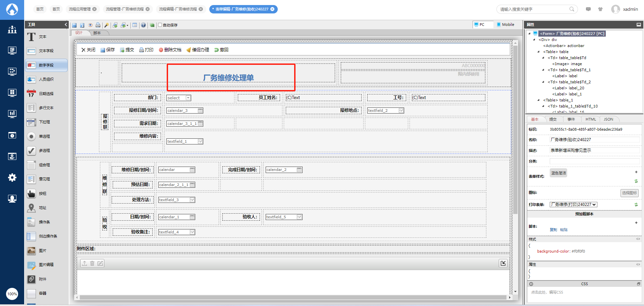Select the 意见框 opinion box tool
Screen dimensions: 644x306
[x=46, y=179]
